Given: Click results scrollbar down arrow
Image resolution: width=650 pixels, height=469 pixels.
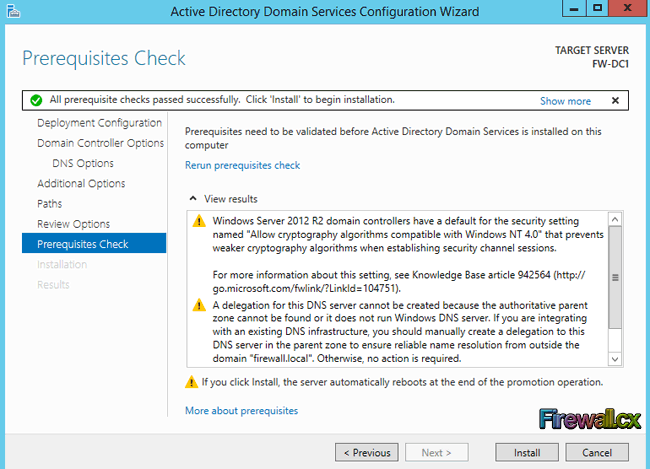Looking at the screenshot, I should tap(615, 359).
